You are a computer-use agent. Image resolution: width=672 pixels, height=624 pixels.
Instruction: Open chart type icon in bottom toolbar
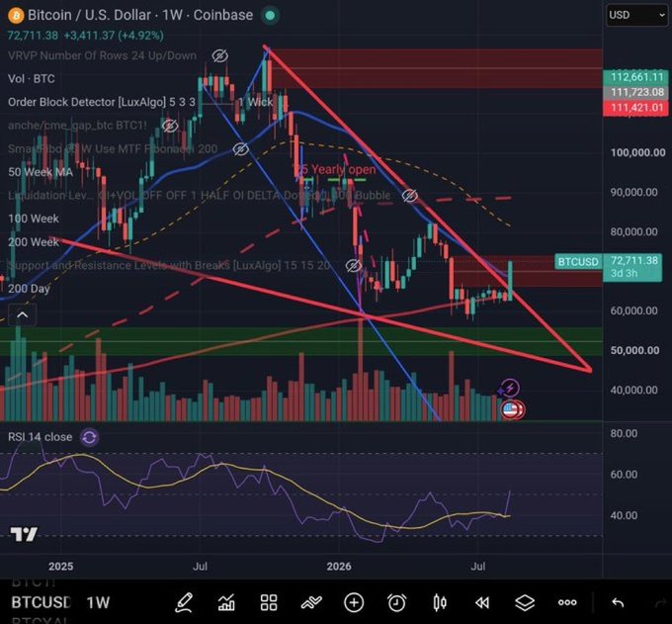point(226,603)
